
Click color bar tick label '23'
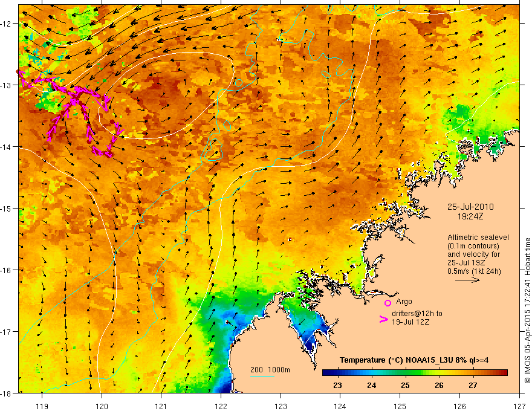pos(337,385)
